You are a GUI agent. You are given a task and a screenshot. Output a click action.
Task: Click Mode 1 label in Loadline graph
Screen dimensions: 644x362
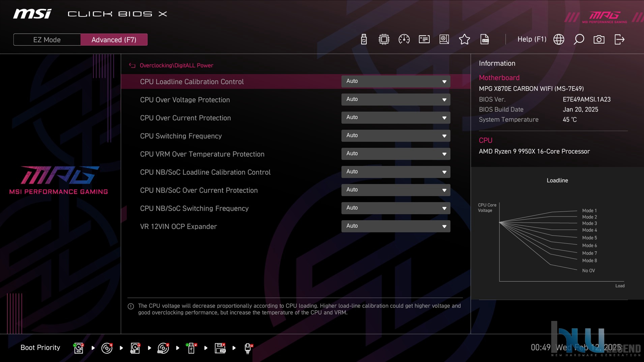click(x=589, y=211)
